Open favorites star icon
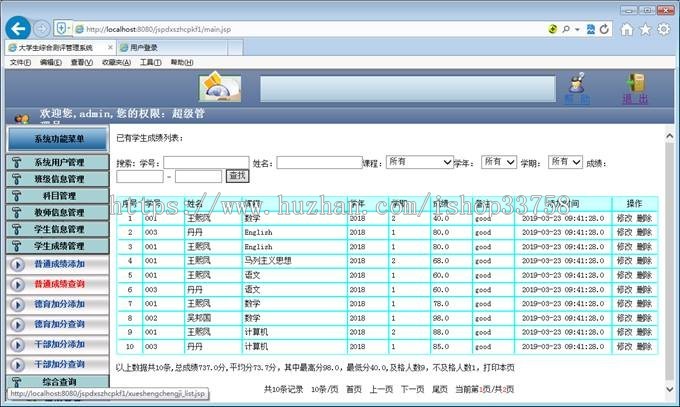 (645, 29)
